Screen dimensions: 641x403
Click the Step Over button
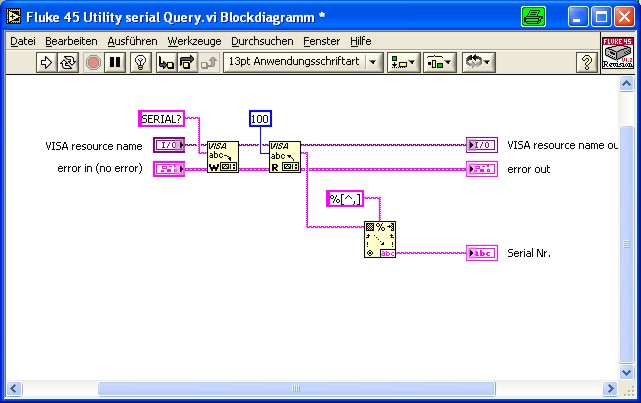pos(187,63)
